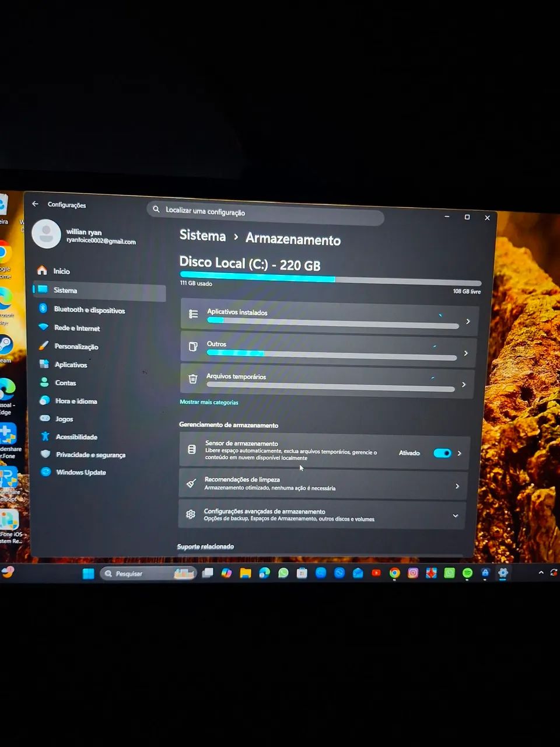The height and width of the screenshot is (747, 560).
Task: Click the 111 GB usado label
Action: 196,284
